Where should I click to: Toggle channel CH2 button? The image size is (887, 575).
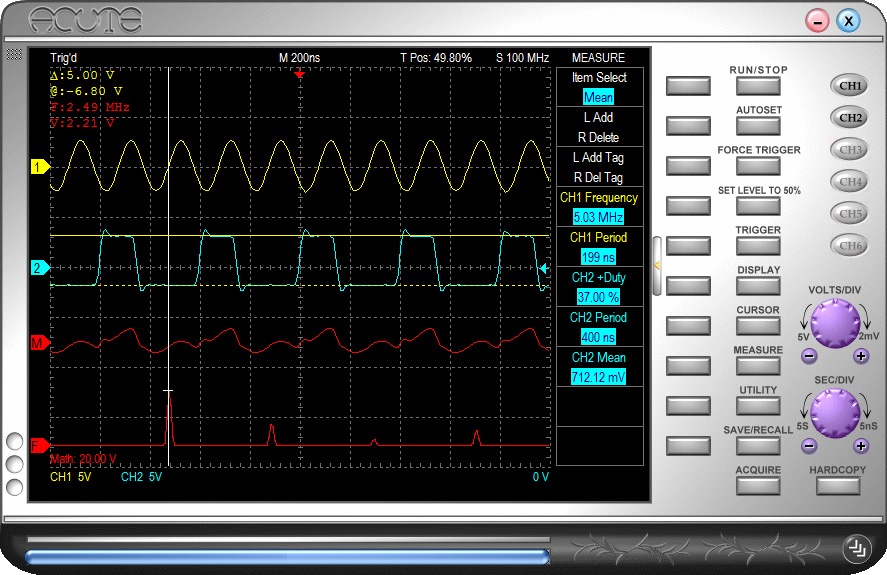point(850,118)
